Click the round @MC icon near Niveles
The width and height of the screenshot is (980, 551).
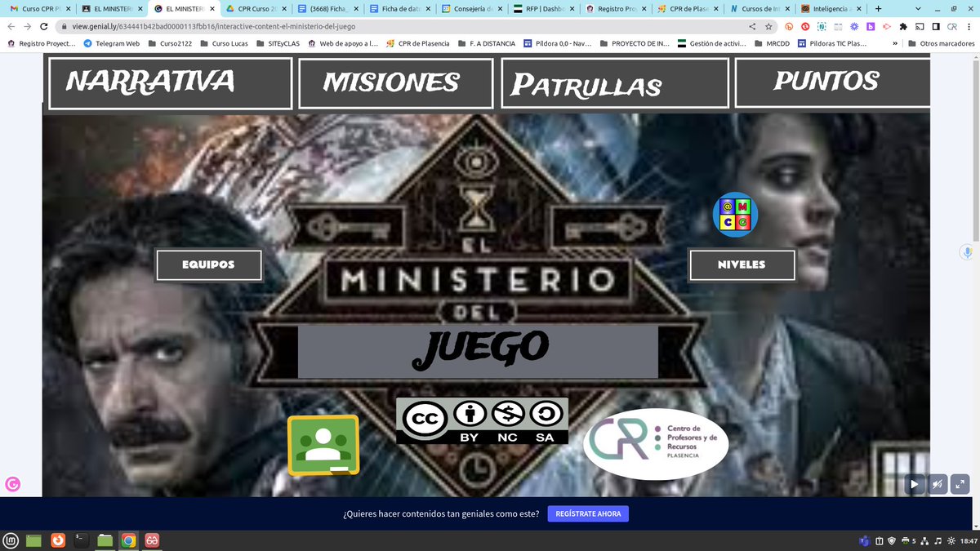(735, 216)
